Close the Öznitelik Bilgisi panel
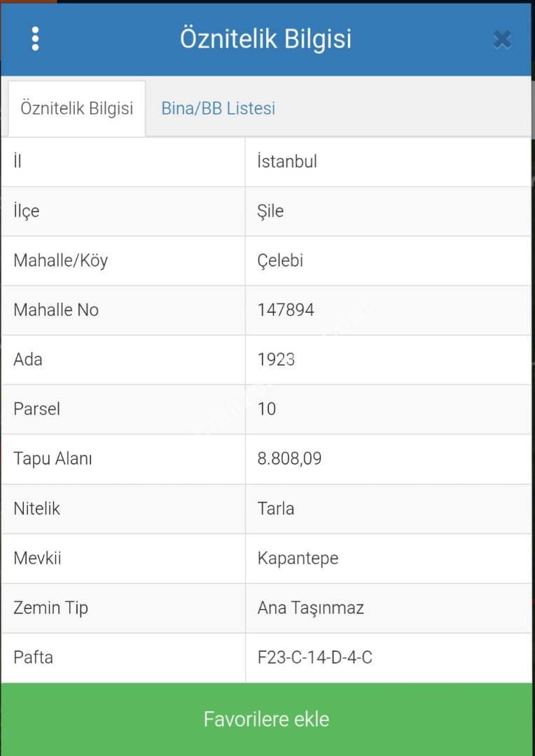Screen dimensions: 535x756 point(501,39)
